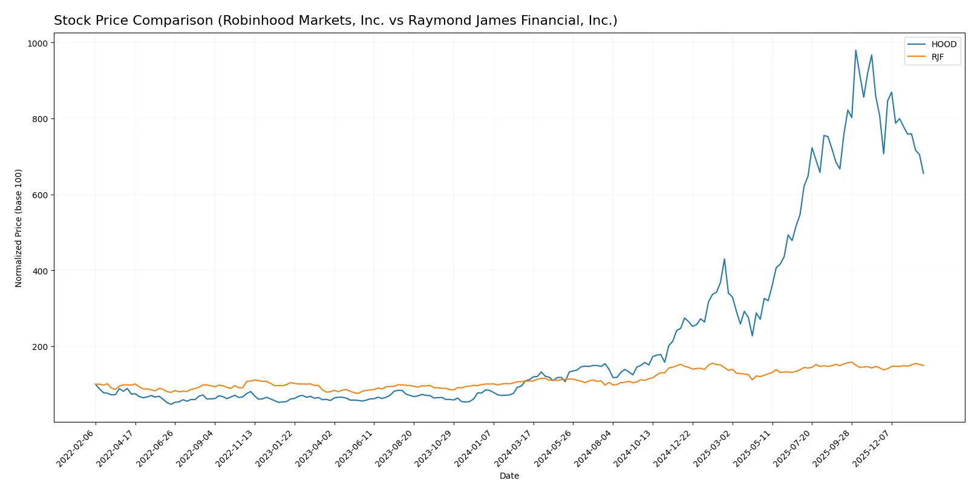The image size is (980, 495).
Task: Select the orange RJF line swatch in legend
Action: tap(916, 57)
